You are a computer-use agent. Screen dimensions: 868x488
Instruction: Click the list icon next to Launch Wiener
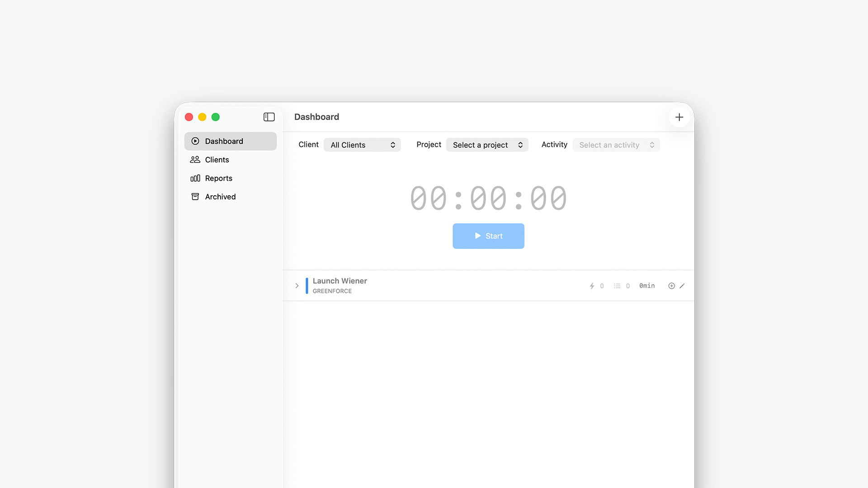coord(617,286)
